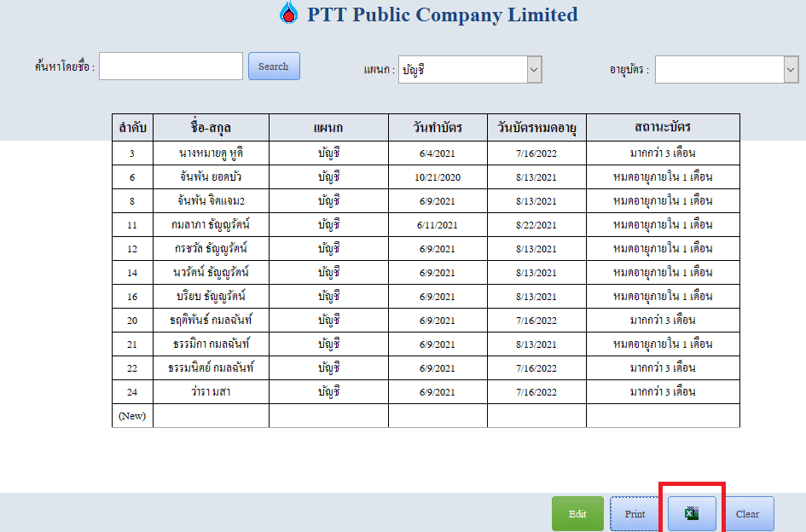Click expiry date cell 8/22/2021

pyautogui.click(x=536, y=224)
